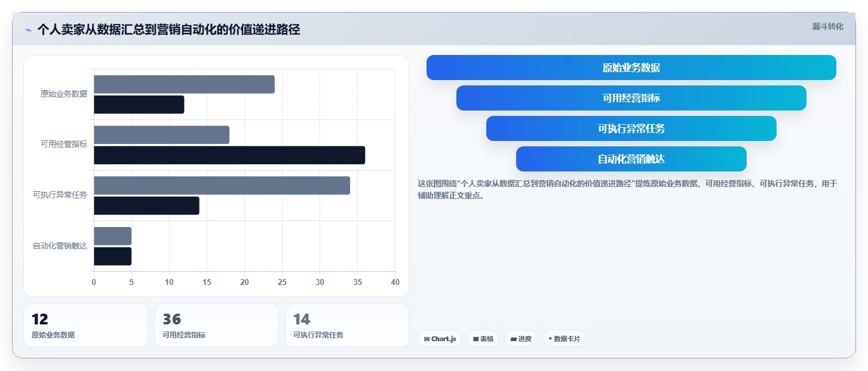
Task: Open the card showing 14 可执行异常任务
Action: point(347,325)
